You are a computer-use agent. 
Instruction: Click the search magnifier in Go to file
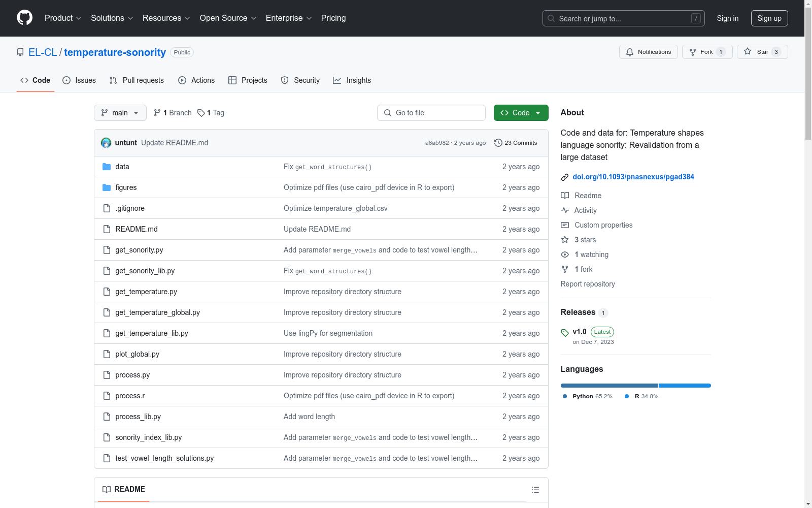388,113
